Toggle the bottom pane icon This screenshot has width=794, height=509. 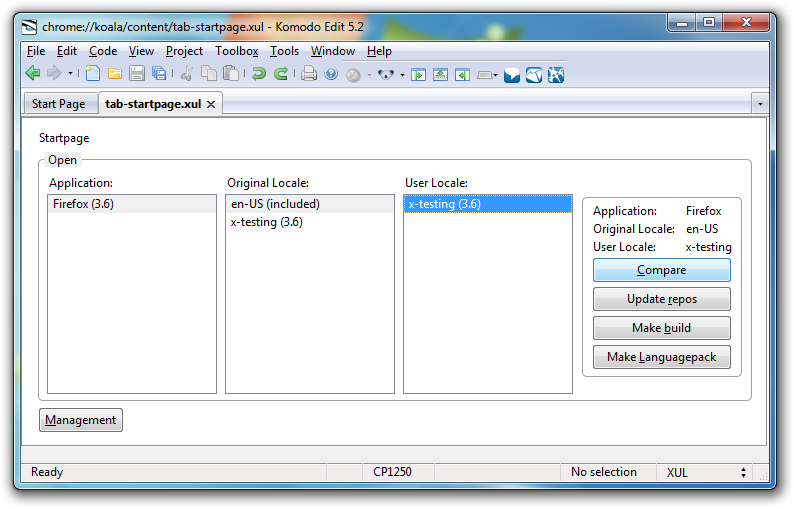441,75
